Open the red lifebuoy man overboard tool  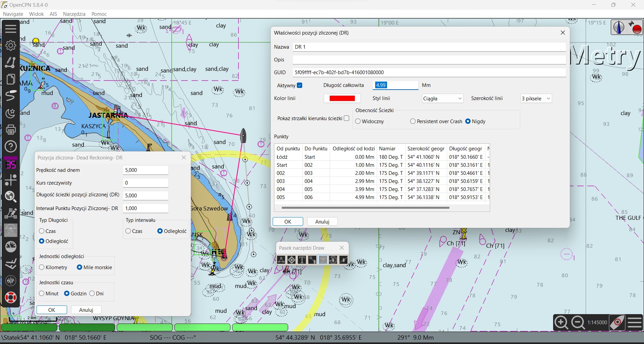(x=11, y=297)
